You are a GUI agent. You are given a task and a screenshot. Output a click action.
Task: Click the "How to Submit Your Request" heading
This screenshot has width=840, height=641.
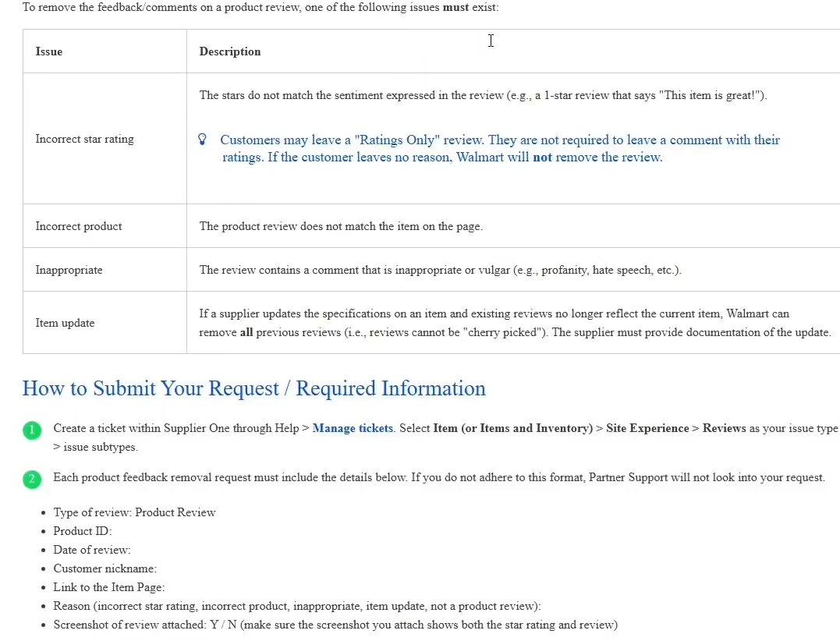coord(253,388)
